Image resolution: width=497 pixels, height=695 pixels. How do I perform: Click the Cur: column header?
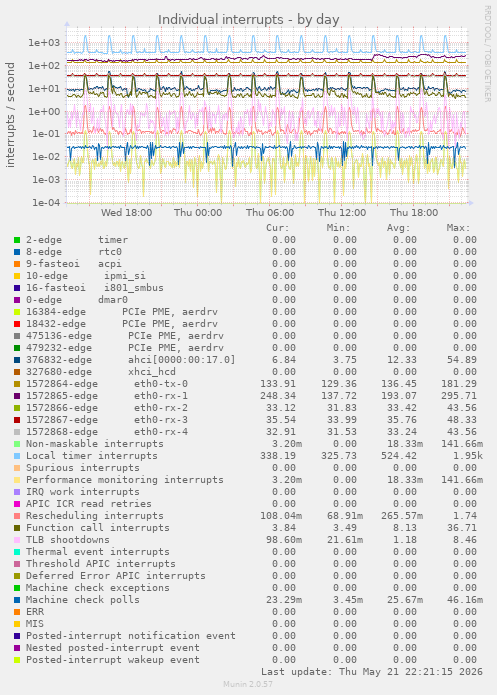click(278, 228)
